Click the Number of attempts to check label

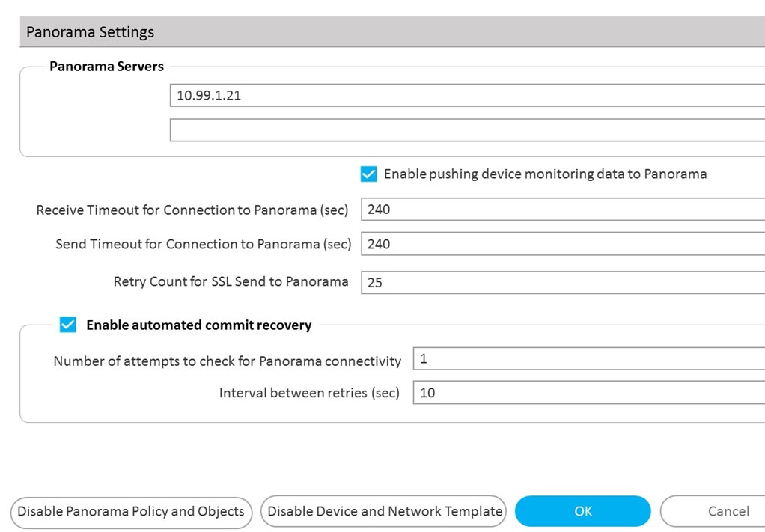(228, 361)
